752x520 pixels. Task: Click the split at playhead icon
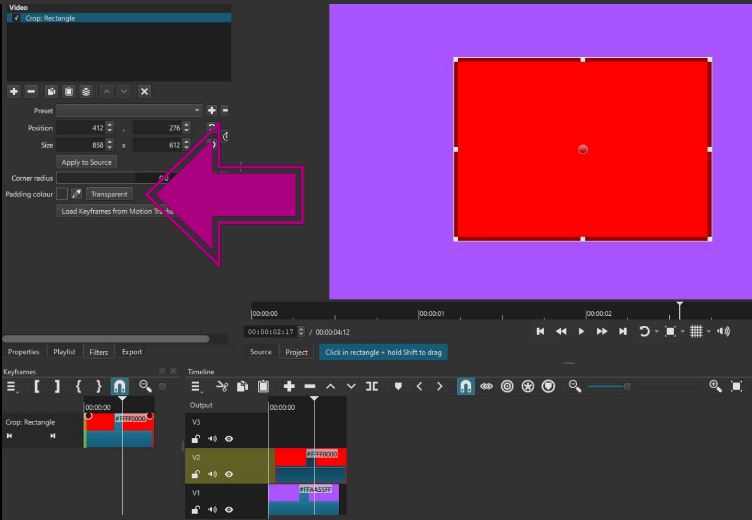coord(372,386)
